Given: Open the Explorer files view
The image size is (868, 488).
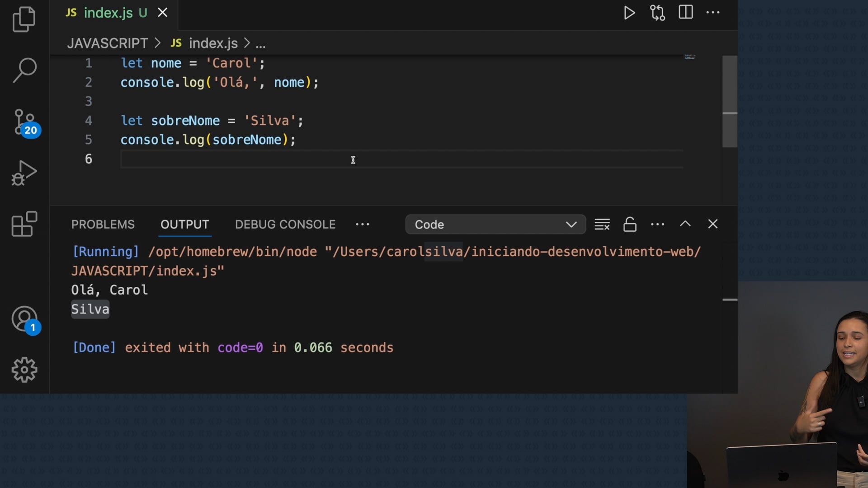Looking at the screenshot, I should click(x=24, y=19).
